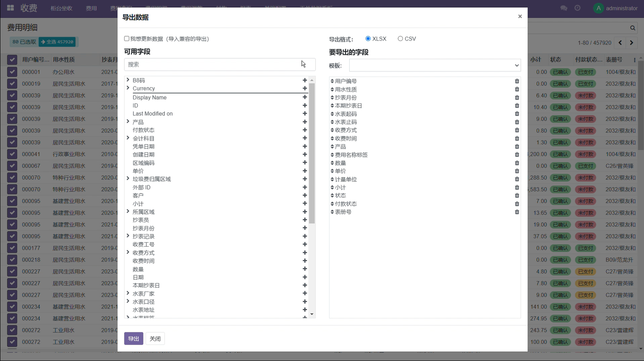Viewport: 644px width, 361px height.
Task: Add Last Modified on field via plus
Action: pyautogui.click(x=305, y=114)
